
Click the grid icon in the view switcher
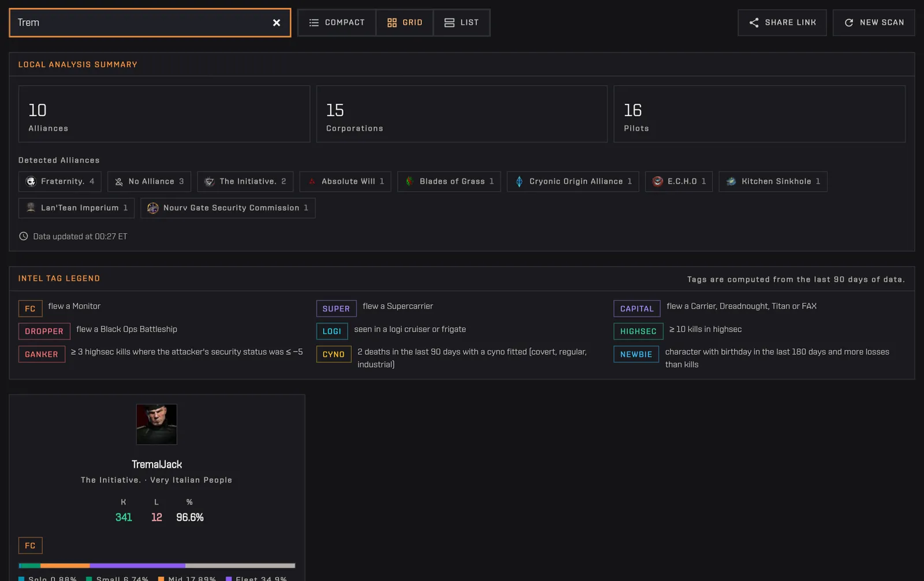point(392,23)
